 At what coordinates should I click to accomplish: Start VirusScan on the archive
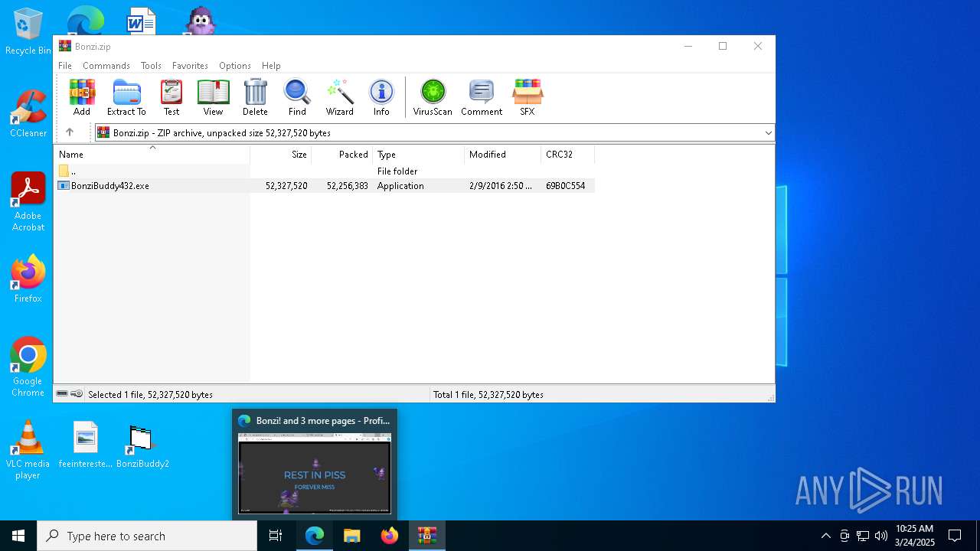coord(433,97)
